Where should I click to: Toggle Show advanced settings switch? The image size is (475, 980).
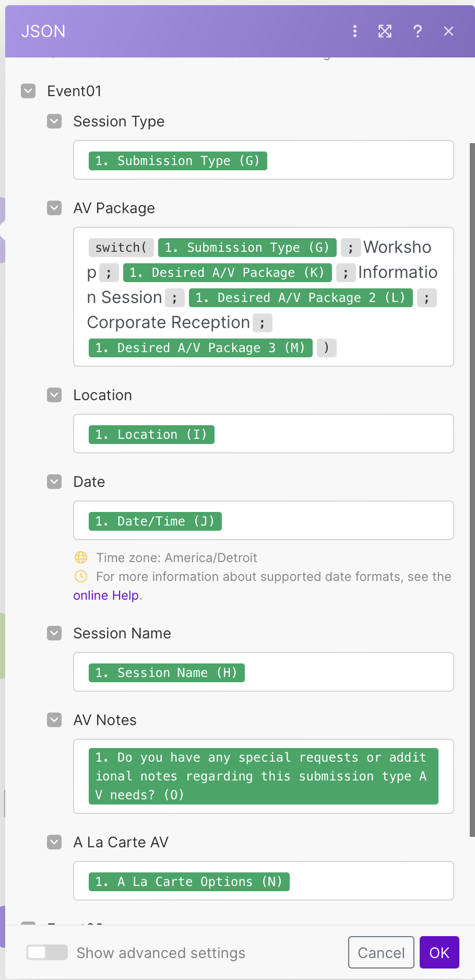47,952
